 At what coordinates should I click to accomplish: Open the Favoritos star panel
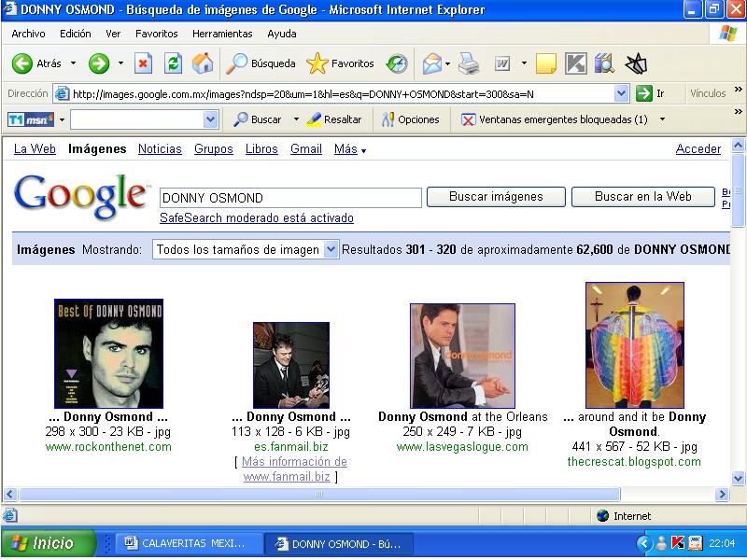pos(340,63)
